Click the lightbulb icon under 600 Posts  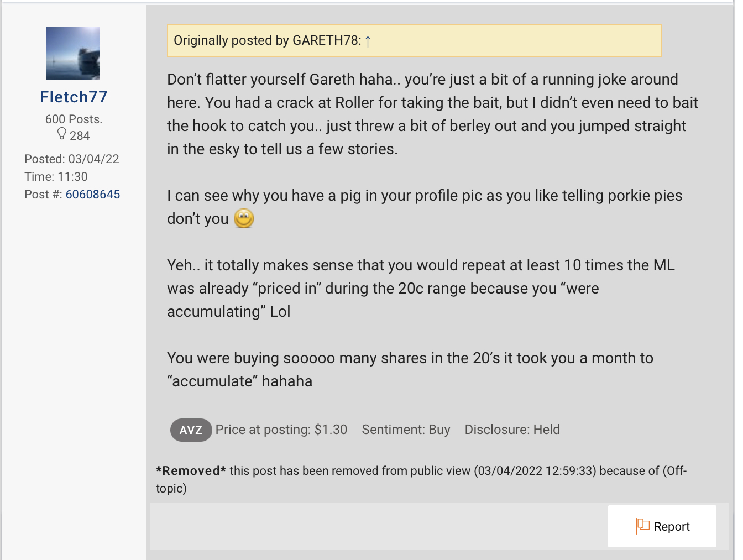62,134
